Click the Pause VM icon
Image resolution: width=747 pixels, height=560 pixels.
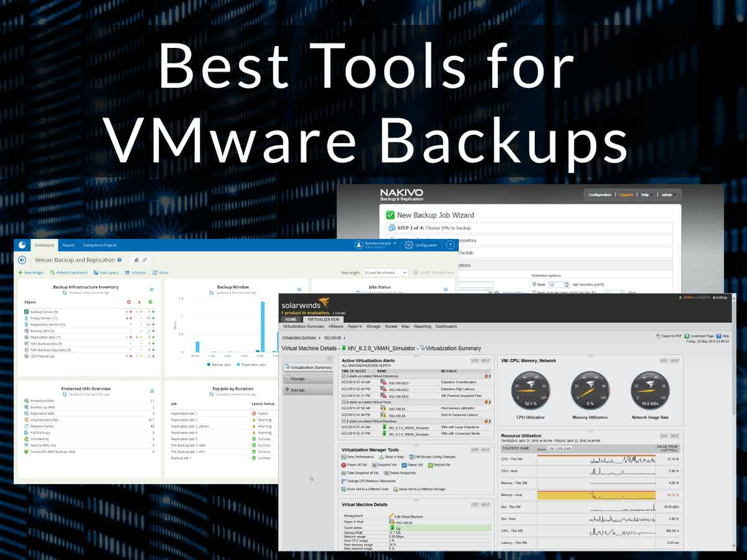coord(405,465)
